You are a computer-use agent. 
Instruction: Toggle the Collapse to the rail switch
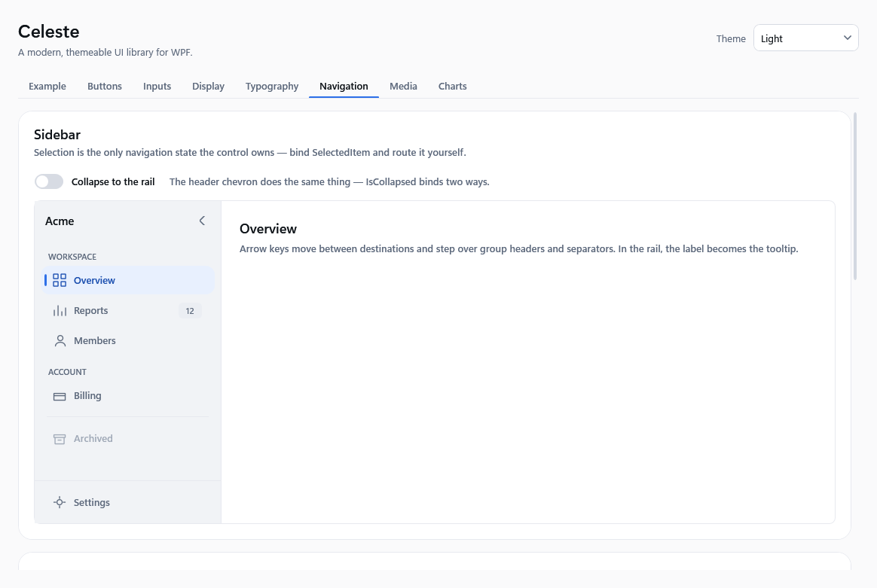(49, 181)
